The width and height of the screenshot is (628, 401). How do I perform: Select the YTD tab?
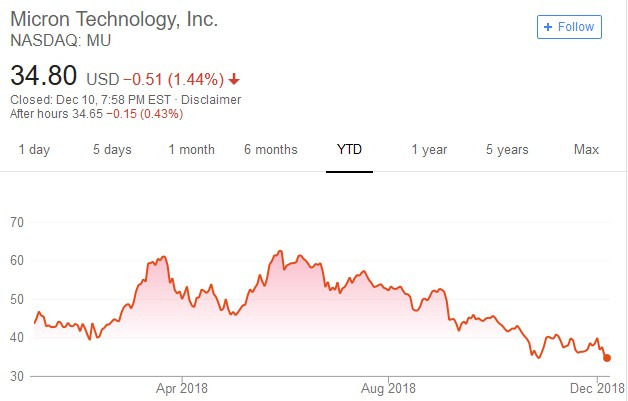(x=349, y=150)
